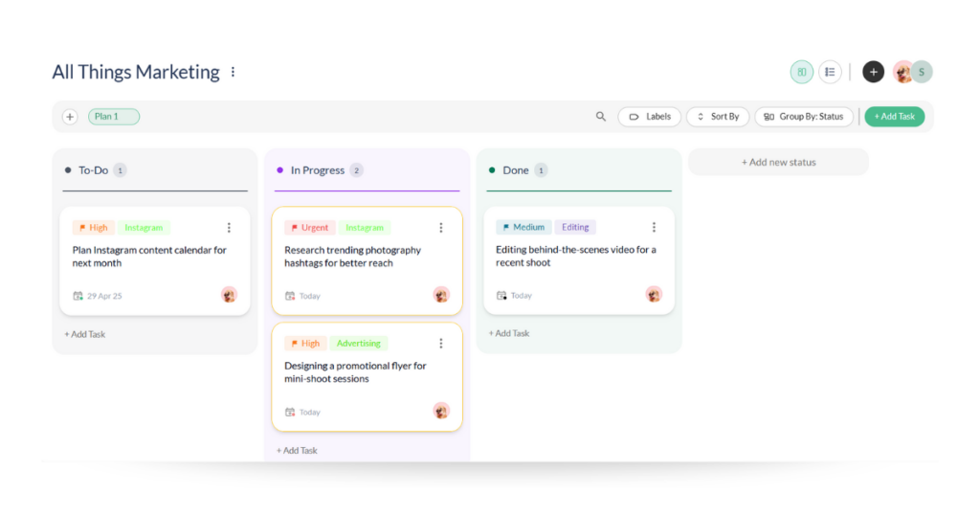Expand Group By: Status options

pyautogui.click(x=804, y=116)
